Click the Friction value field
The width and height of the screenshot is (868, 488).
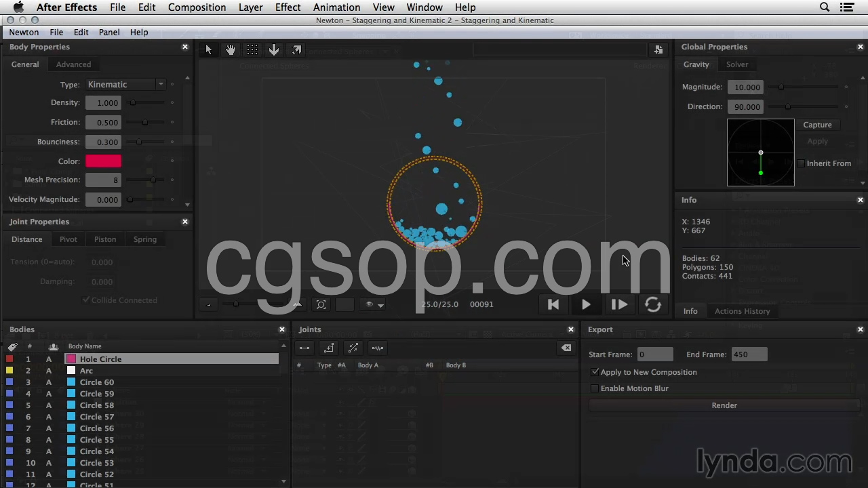(x=103, y=123)
